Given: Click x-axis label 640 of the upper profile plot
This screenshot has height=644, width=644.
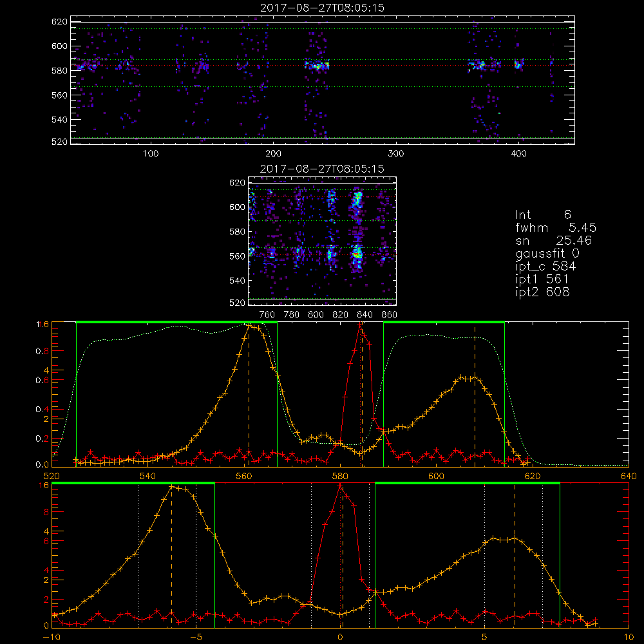Looking at the screenshot, I should click(629, 476).
